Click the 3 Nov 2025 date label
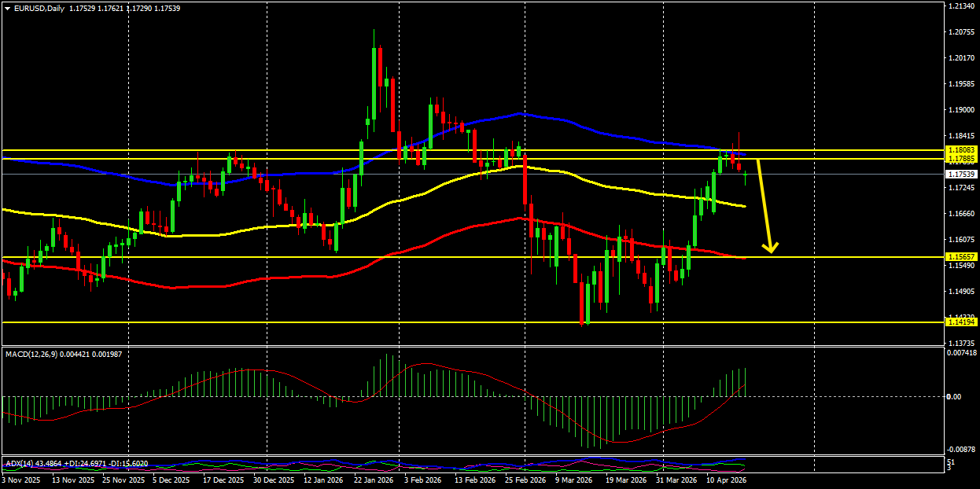This screenshot has height=489, width=980. 21,479
